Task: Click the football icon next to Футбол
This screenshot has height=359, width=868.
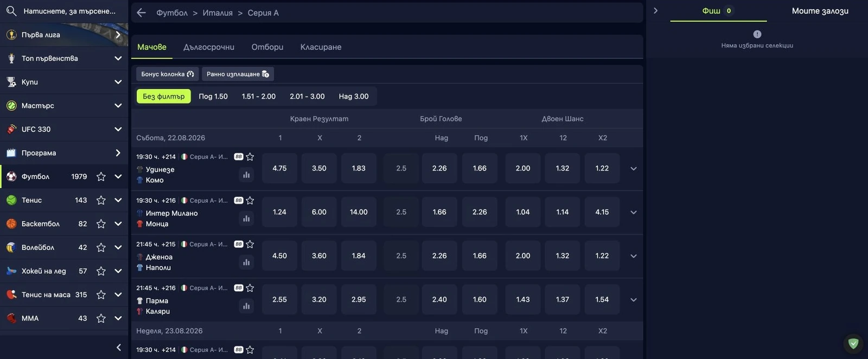Action: coord(11,176)
